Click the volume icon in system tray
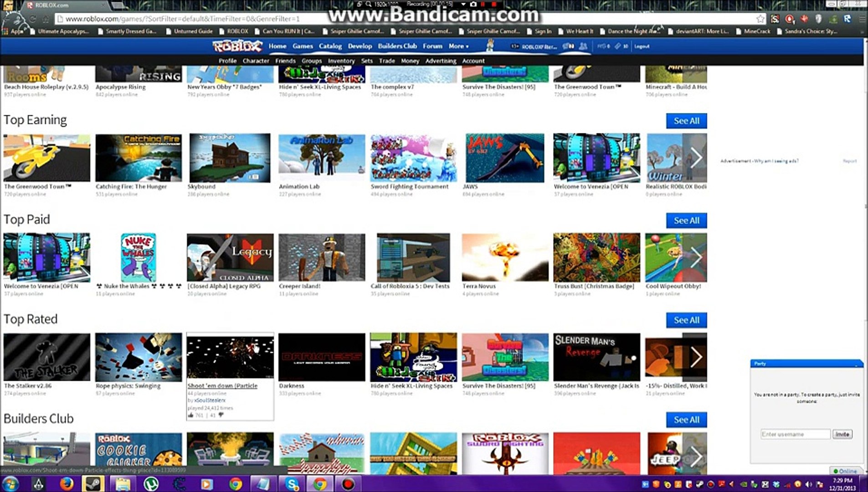 tap(809, 484)
